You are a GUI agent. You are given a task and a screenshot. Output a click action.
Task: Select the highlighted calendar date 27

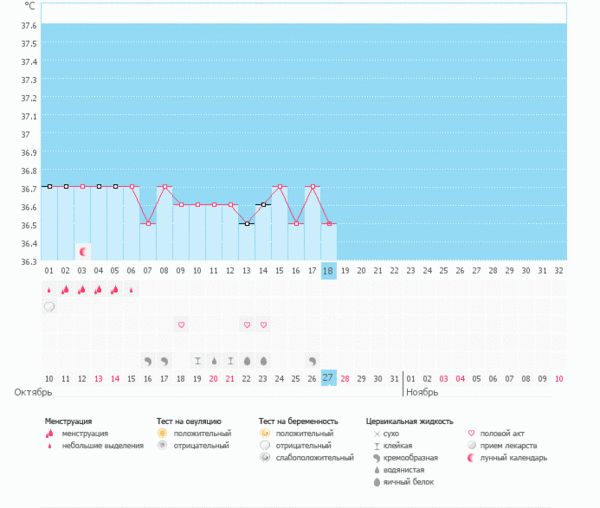pyautogui.click(x=328, y=378)
